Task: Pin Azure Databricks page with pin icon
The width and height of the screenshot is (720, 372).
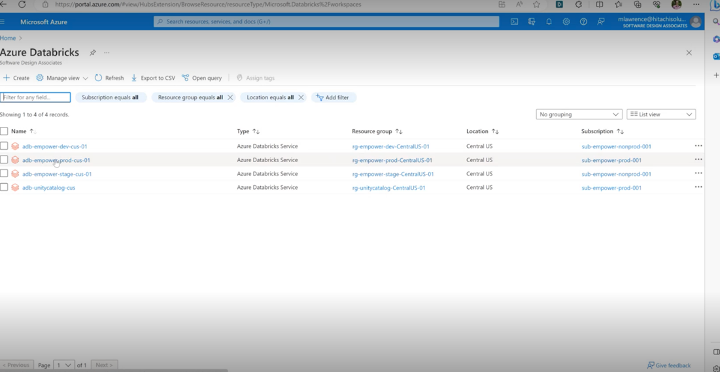Action: click(92, 53)
